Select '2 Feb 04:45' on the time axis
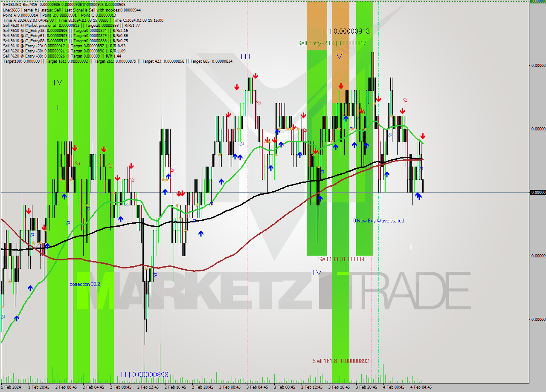This screenshot has width=546, height=392. 93,387
